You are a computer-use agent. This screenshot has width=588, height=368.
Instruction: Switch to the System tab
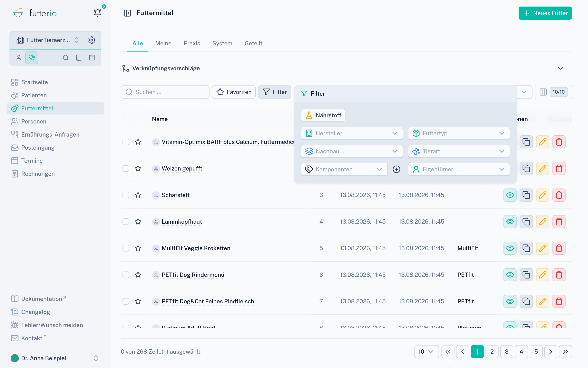click(222, 43)
